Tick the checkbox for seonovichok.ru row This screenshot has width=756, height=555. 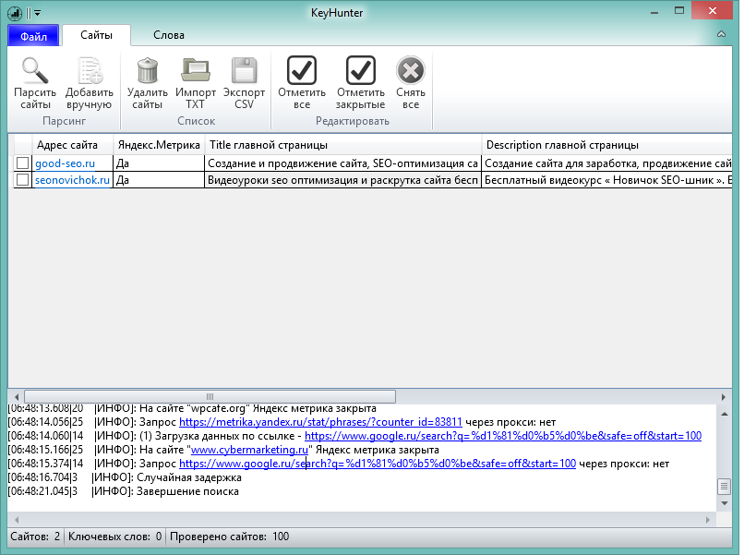(x=22, y=180)
